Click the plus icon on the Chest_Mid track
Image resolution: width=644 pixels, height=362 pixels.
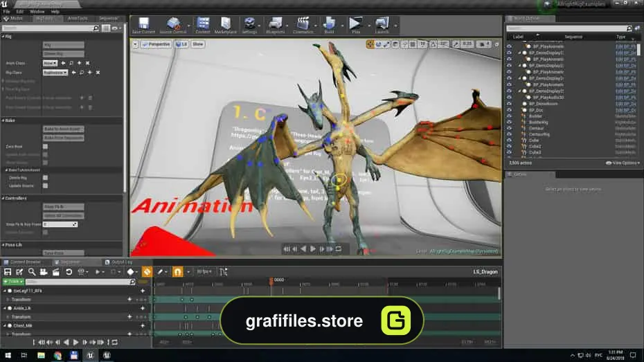click(143, 325)
